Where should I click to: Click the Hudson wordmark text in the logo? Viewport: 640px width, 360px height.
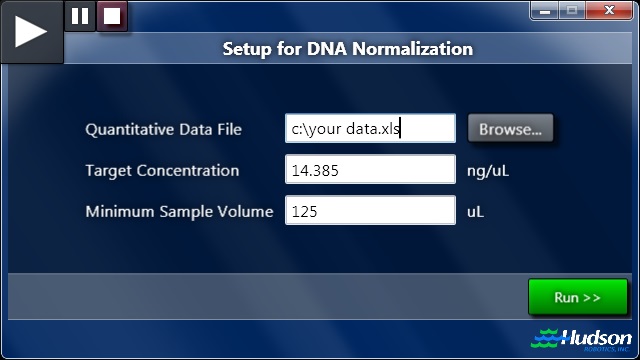(597, 338)
